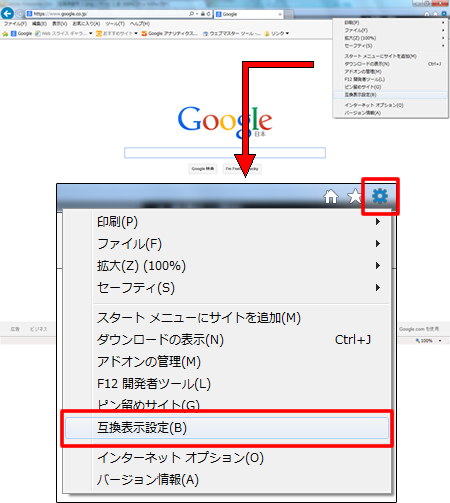Open Google アナリティクス bookmark
The height and width of the screenshot is (503, 450).
click(169, 34)
